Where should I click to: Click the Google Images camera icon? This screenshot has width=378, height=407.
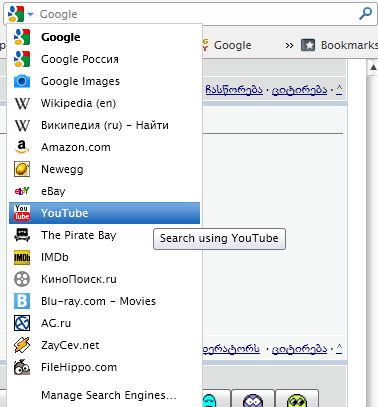click(x=22, y=81)
